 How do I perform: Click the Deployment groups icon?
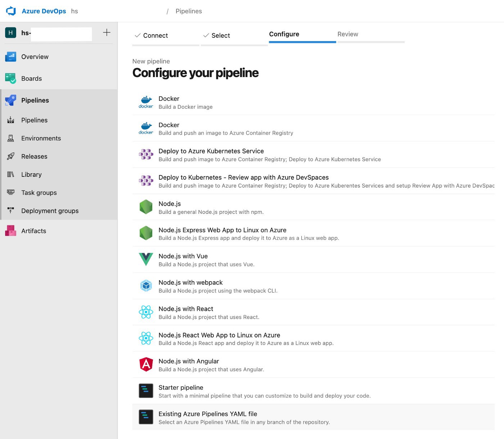pyautogui.click(x=10, y=211)
